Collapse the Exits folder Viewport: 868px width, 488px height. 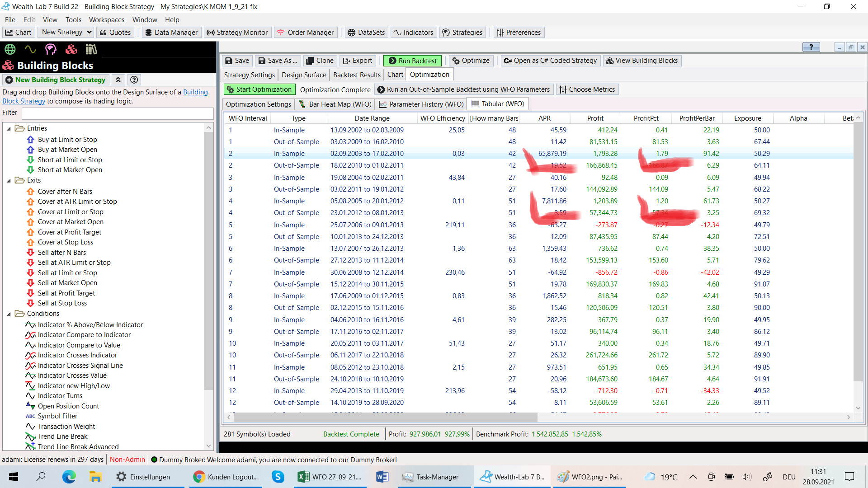pos(9,181)
